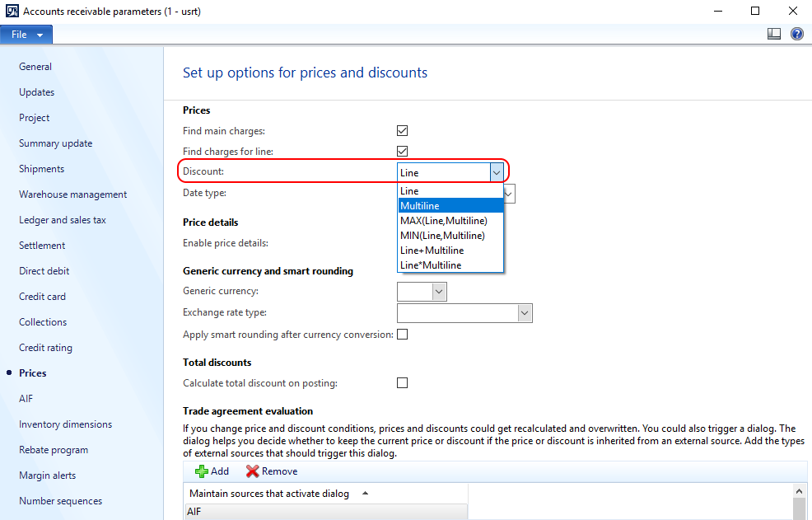Click the help question mark icon

pyautogui.click(x=797, y=35)
